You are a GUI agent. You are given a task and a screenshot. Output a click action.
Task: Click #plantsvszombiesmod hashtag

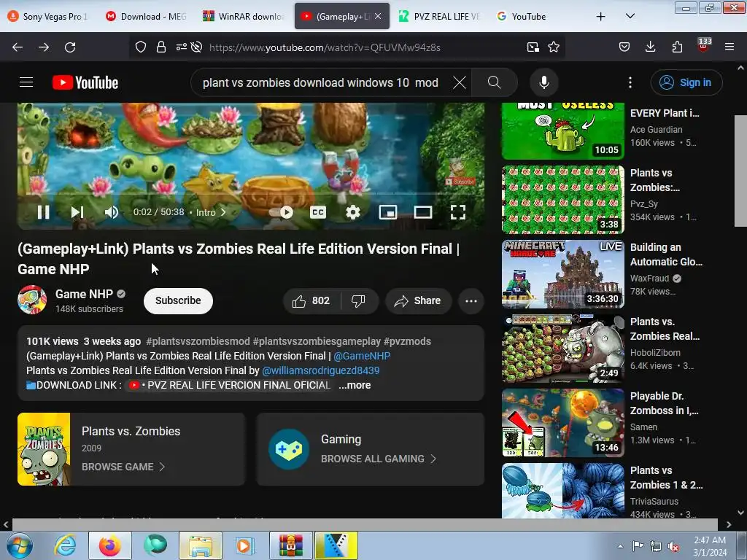[198, 341]
